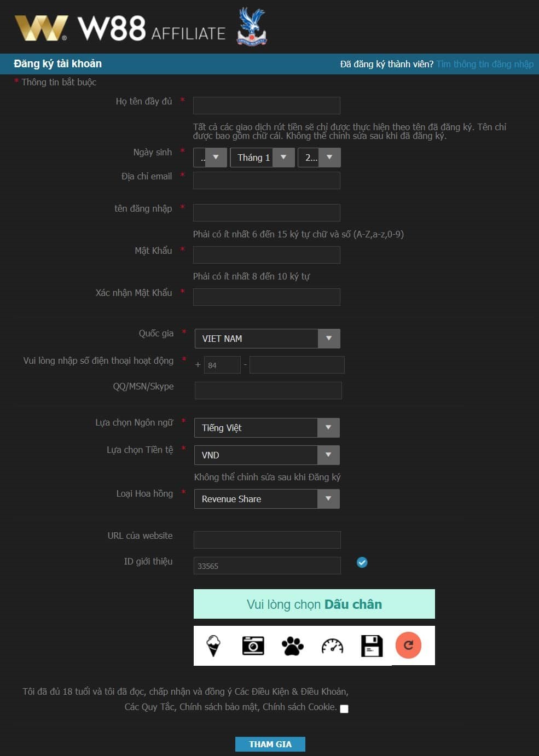Open the Tìm thông tin đăng nhập link
This screenshot has height=756, width=539.
point(485,64)
